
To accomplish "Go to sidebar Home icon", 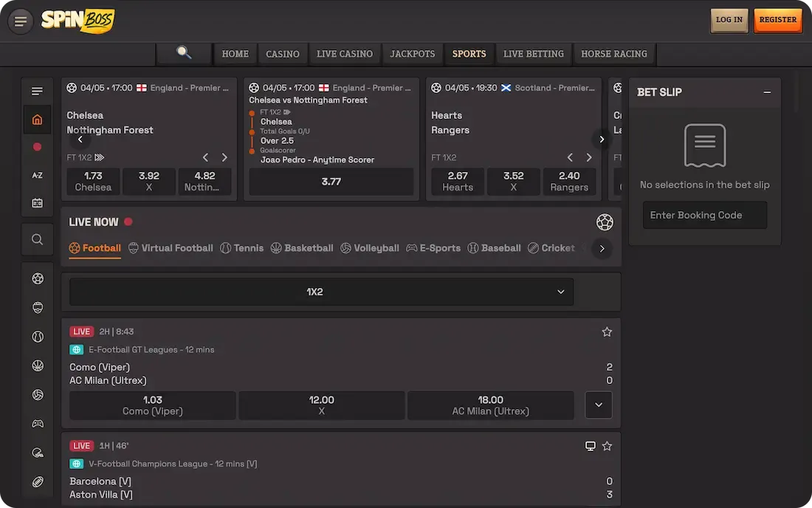I will [x=38, y=120].
